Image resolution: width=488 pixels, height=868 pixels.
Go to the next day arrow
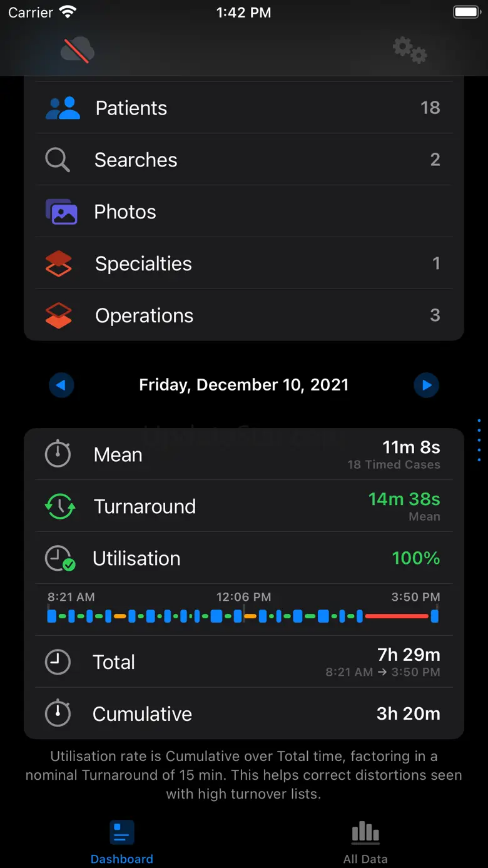click(427, 385)
